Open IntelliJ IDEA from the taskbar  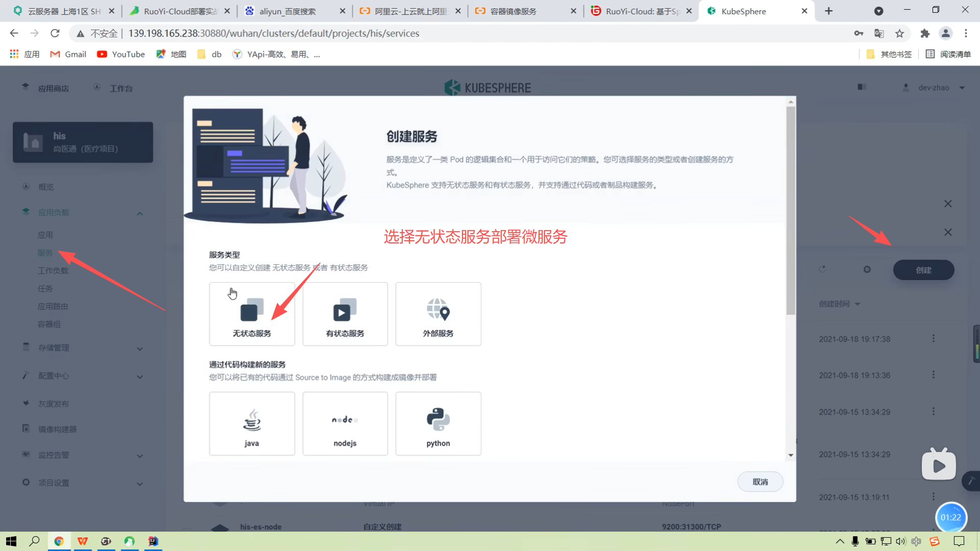153,541
